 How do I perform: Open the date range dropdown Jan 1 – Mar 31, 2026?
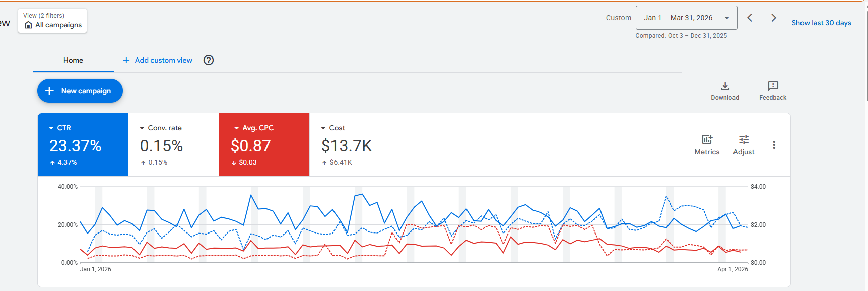coord(686,18)
